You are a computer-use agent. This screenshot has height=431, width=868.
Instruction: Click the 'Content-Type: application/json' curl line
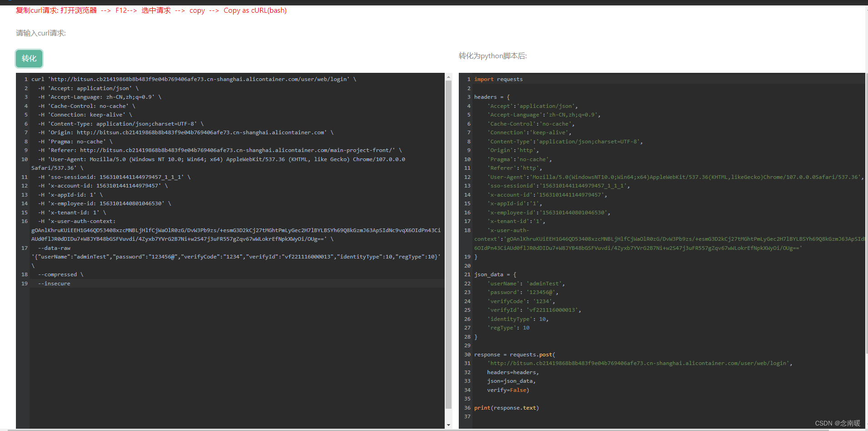(120, 124)
